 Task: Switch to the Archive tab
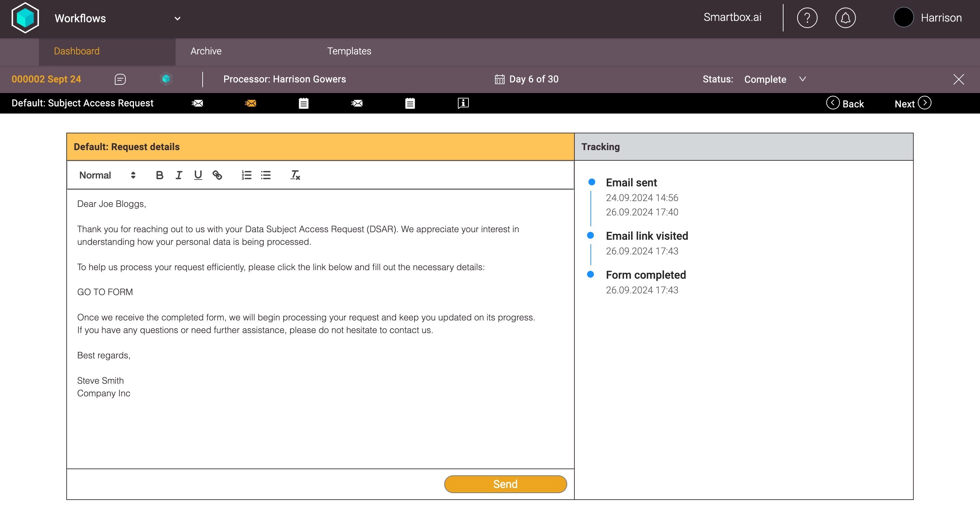[206, 51]
